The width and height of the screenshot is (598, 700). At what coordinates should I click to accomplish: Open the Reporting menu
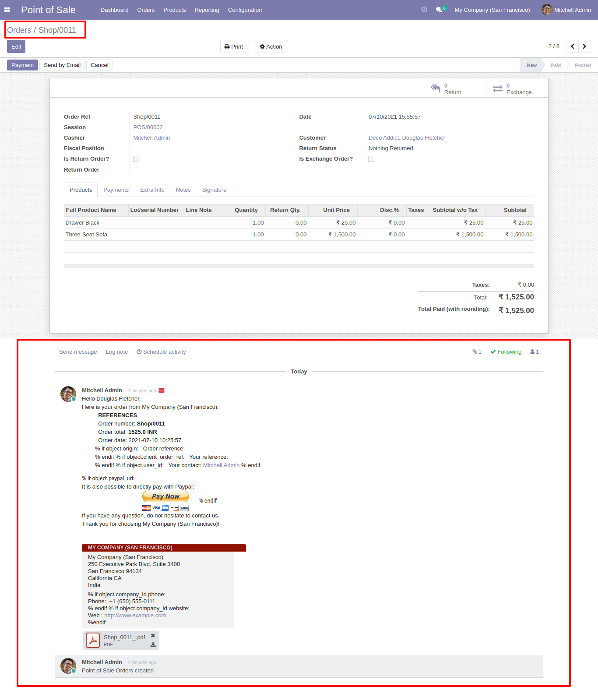[x=207, y=10]
